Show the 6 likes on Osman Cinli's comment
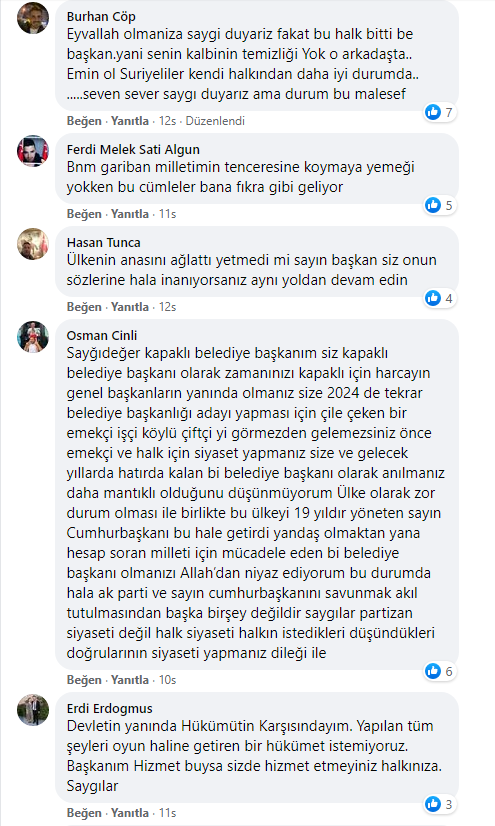The width and height of the screenshot is (495, 826). coord(439,671)
